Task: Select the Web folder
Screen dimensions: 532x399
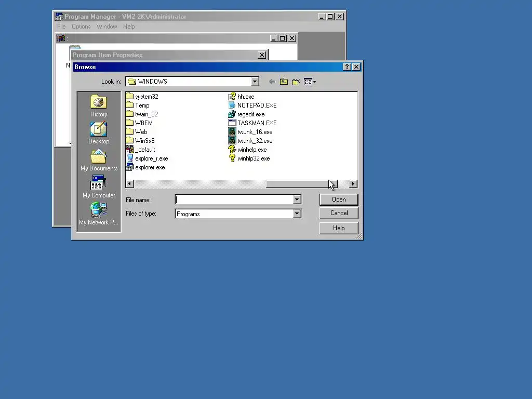Action: [137, 132]
